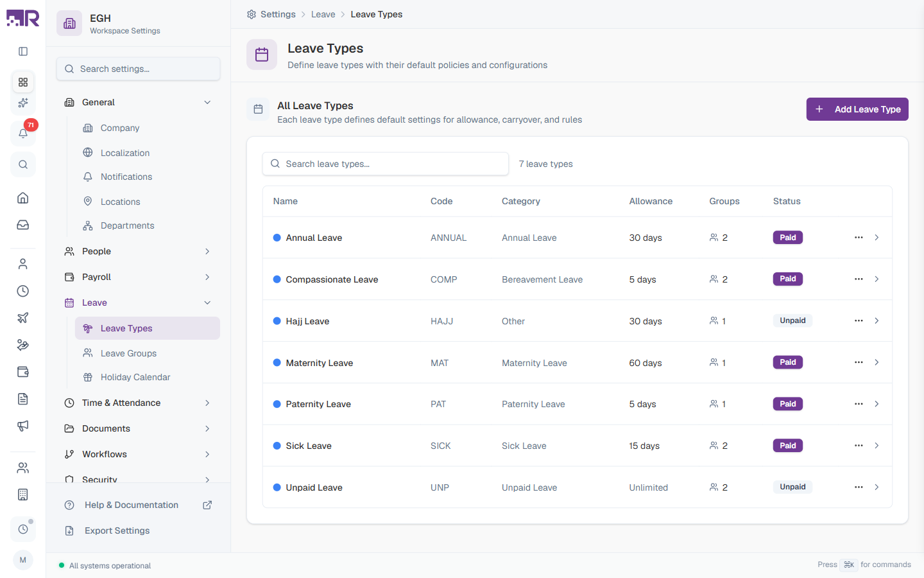Click the Unpaid badge for Hajj Leave
Screen dimensions: 924x578
(792, 320)
